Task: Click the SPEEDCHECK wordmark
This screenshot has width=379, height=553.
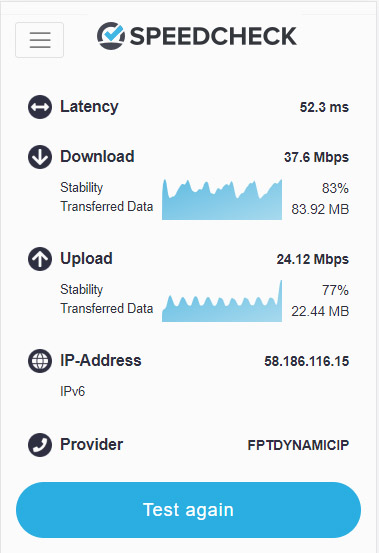Action: click(213, 36)
